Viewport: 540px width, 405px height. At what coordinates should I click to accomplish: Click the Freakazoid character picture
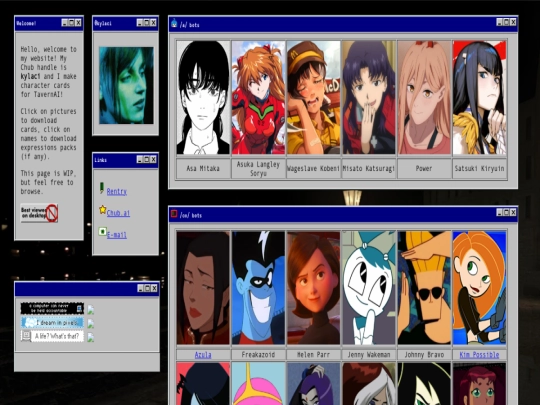[258, 288]
